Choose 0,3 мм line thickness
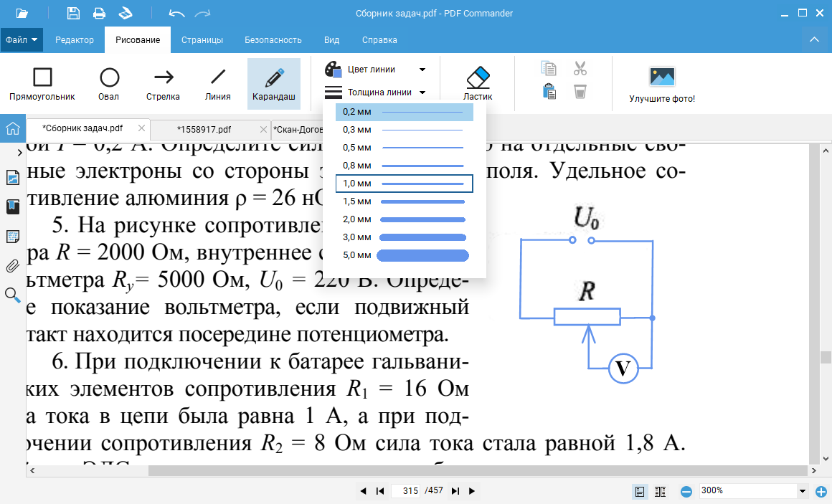The image size is (832, 504). click(x=405, y=130)
